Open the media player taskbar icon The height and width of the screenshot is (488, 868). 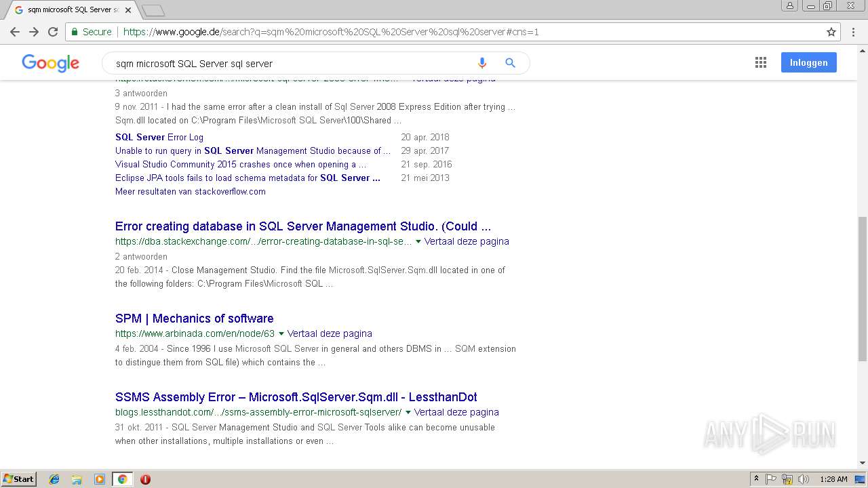point(100,479)
